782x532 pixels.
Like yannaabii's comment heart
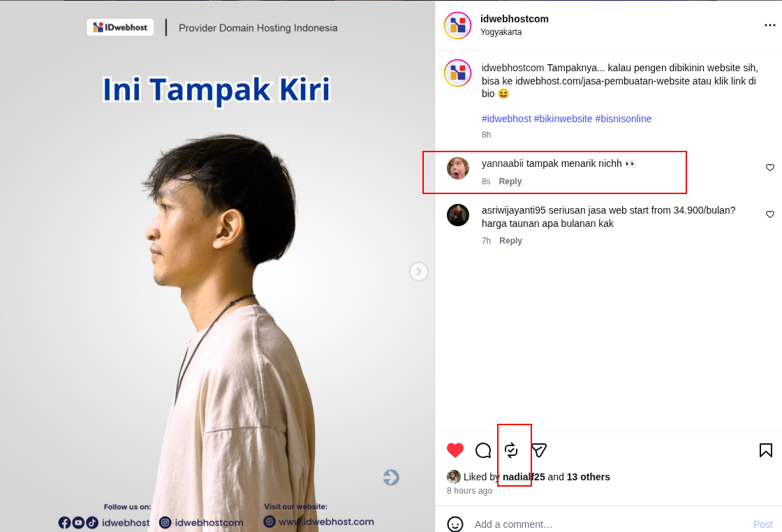[x=769, y=168]
